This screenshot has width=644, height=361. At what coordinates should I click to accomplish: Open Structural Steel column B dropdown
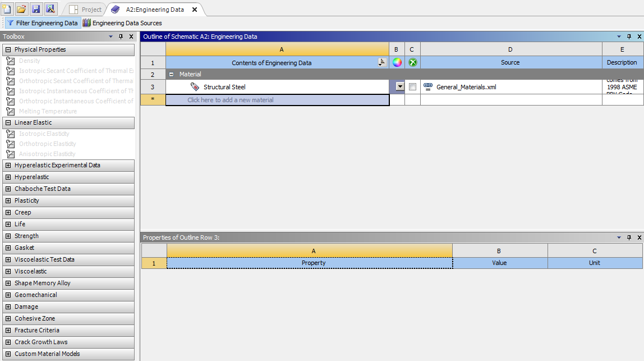pos(400,87)
